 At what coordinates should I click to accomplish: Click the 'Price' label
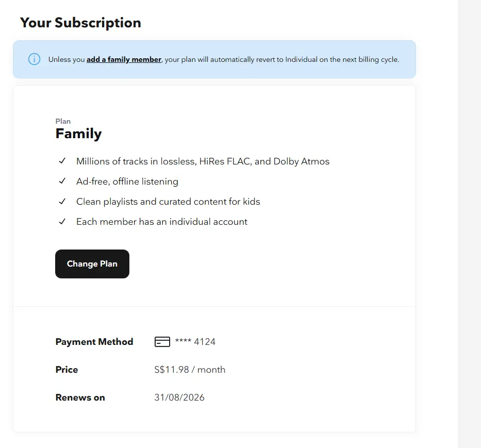click(67, 370)
